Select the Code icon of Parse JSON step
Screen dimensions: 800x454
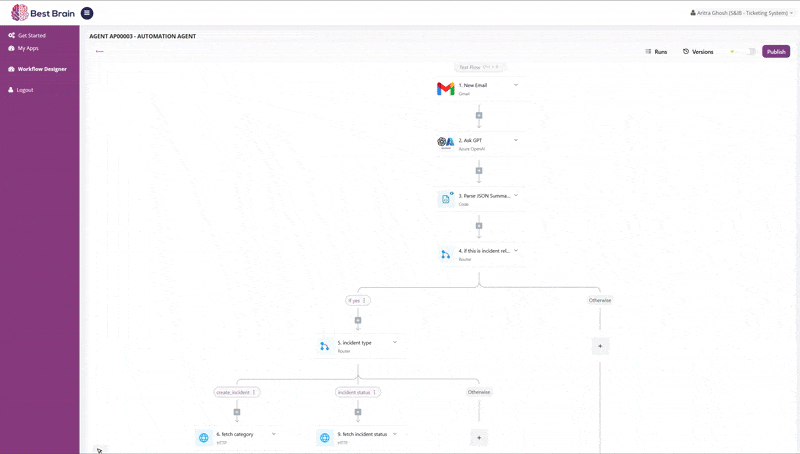(x=445, y=199)
